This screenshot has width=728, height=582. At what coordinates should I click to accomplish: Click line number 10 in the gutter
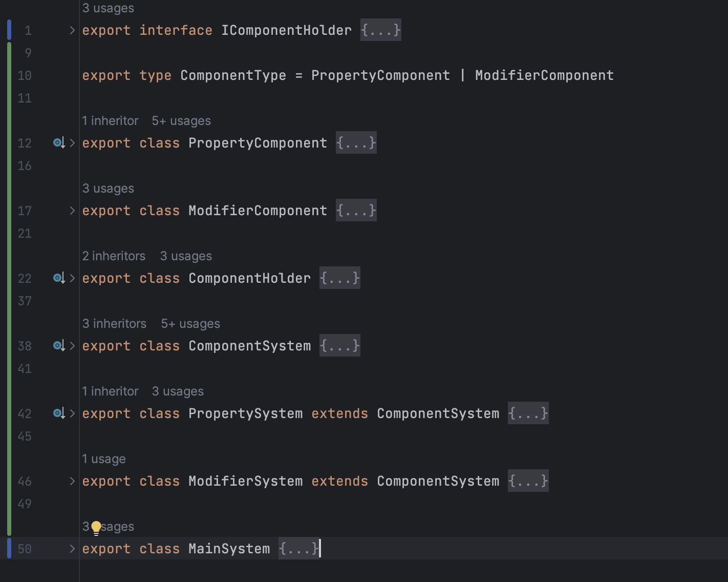[x=25, y=75]
